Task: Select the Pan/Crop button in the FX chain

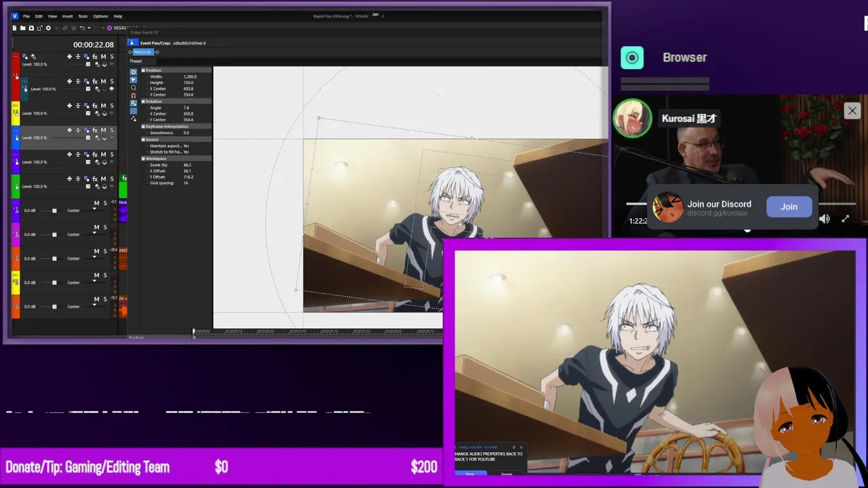Action: pos(143,52)
